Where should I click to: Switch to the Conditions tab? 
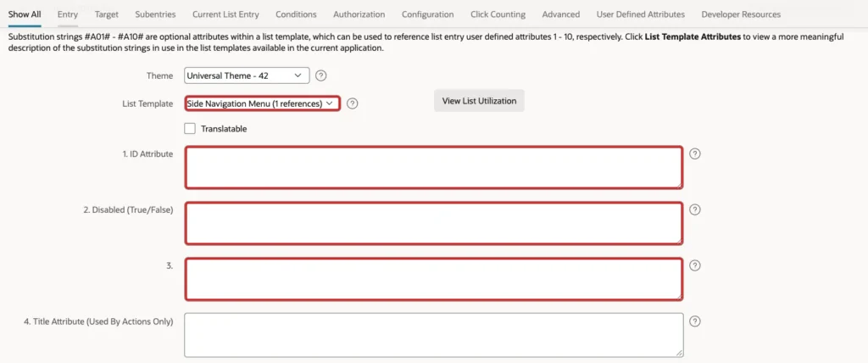click(296, 14)
